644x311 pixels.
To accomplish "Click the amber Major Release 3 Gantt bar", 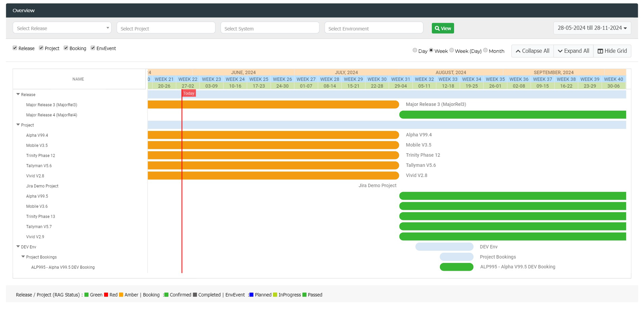I will 273,105.
